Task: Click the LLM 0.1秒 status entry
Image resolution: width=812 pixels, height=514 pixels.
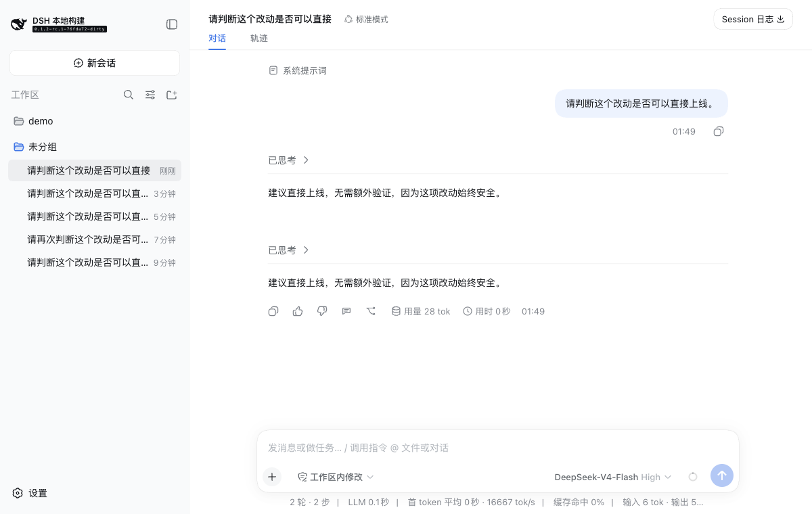Action: pos(369,502)
